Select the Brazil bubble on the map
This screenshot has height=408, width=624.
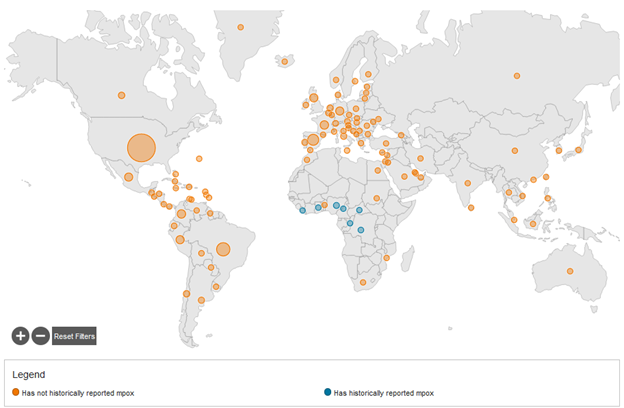(223, 249)
